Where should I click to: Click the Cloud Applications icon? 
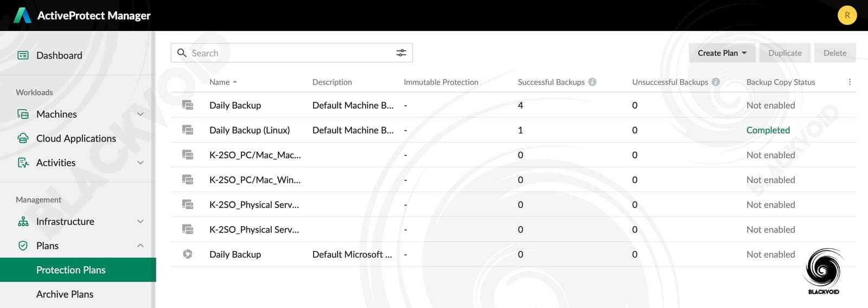(23, 139)
